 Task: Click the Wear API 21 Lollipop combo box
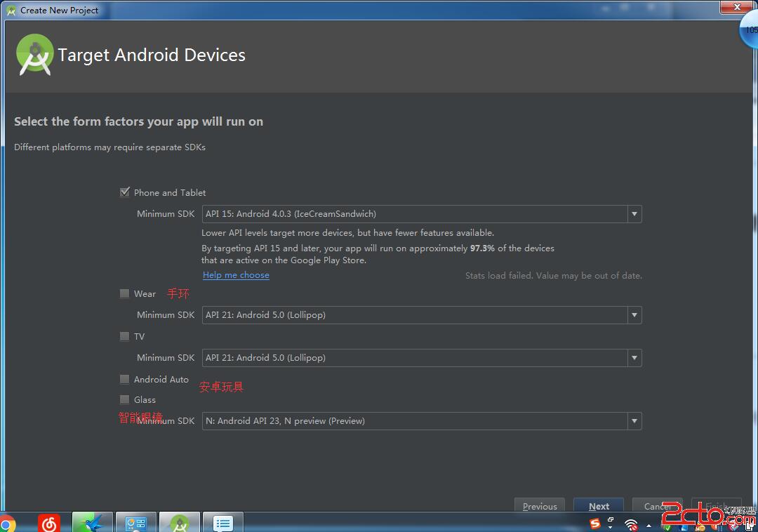click(x=422, y=315)
